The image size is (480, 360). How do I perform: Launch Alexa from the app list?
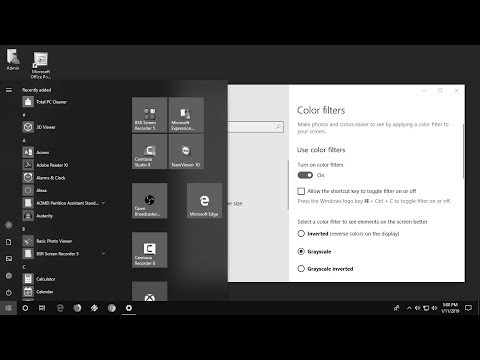point(64,190)
